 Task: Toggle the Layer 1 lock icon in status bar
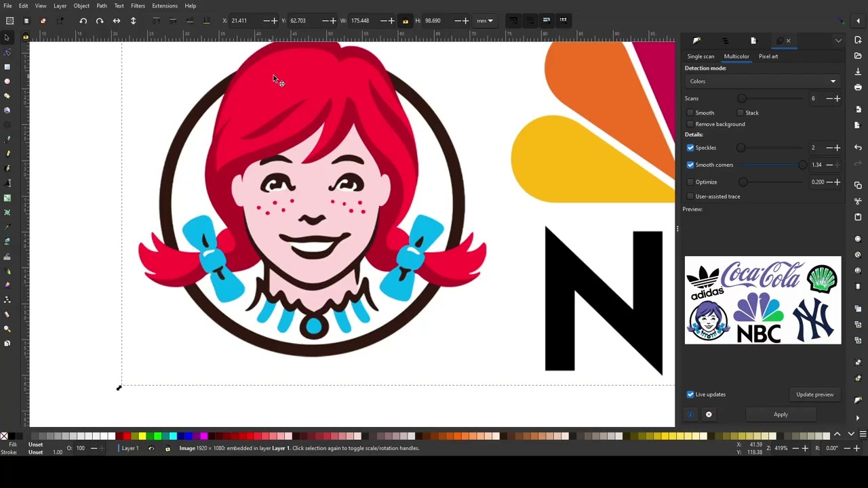coord(167,449)
